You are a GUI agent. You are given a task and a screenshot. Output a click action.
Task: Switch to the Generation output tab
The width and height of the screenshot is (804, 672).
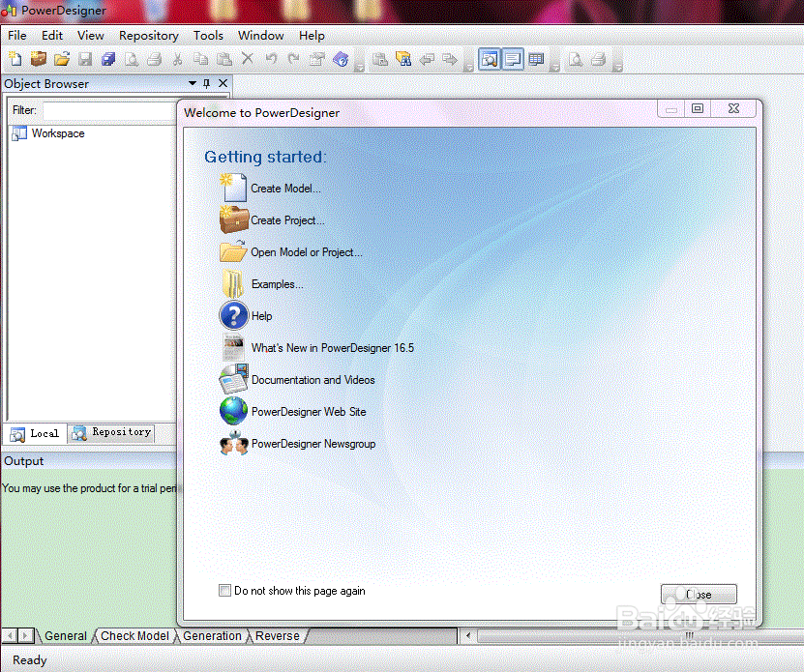pos(212,635)
